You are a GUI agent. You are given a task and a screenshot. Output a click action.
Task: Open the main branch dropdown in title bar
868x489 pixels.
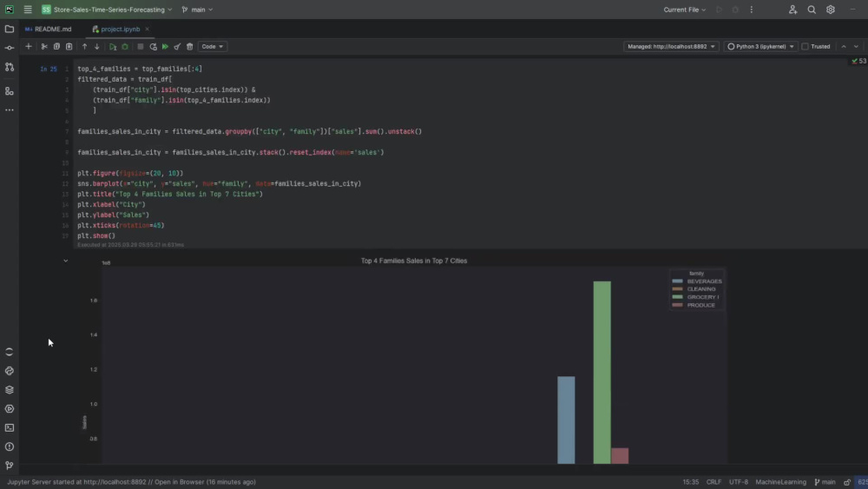197,10
